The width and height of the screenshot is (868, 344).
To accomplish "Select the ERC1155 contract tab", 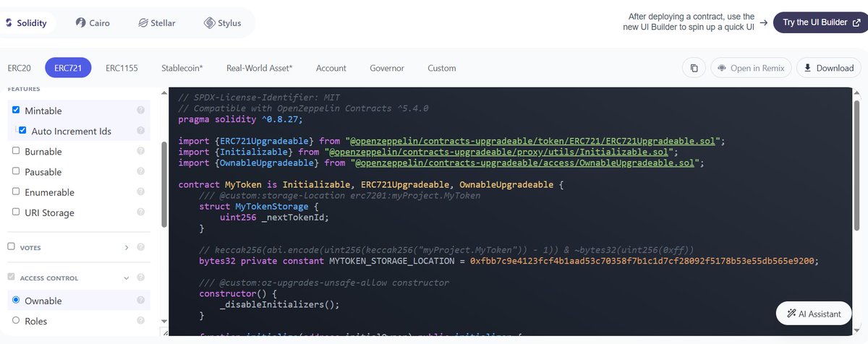I will click(x=123, y=68).
